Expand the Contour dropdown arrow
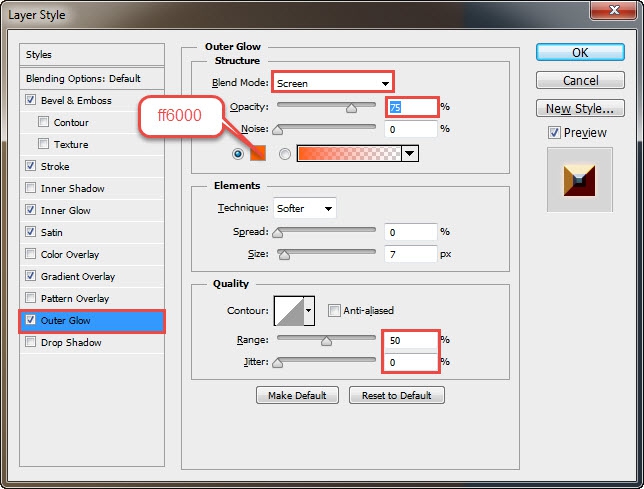This screenshot has width=644, height=489. 309,311
